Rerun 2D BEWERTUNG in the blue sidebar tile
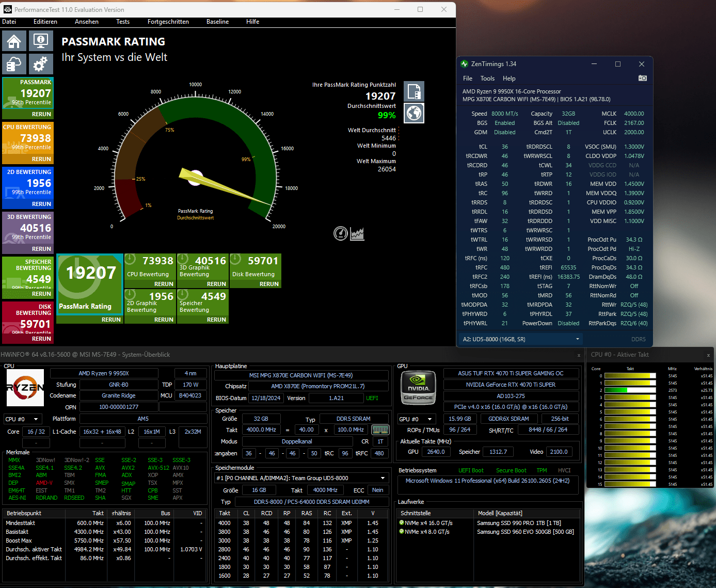Screen dimensions: 716x588 click(41, 204)
